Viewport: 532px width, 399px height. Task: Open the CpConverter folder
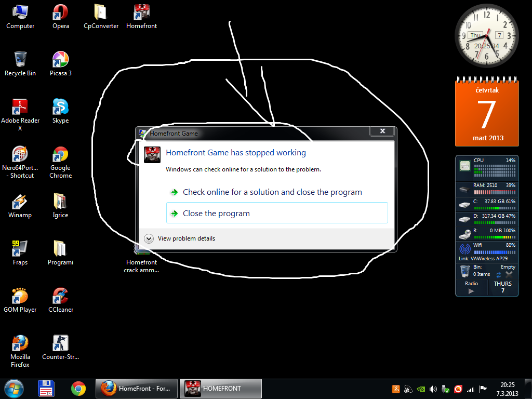tap(101, 17)
